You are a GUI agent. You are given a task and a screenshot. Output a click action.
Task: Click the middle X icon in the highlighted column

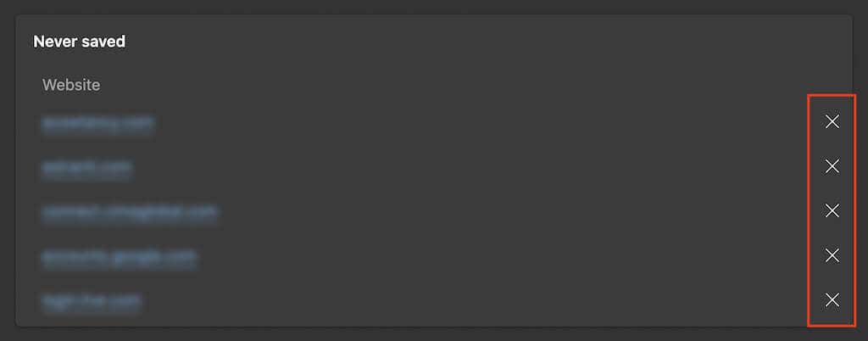click(x=832, y=210)
